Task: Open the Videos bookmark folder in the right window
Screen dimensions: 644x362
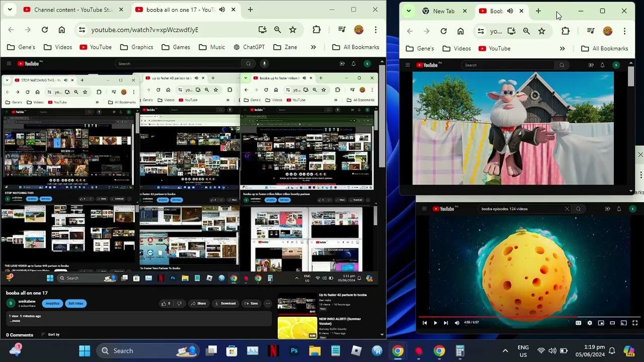Action: pyautogui.click(x=457, y=49)
